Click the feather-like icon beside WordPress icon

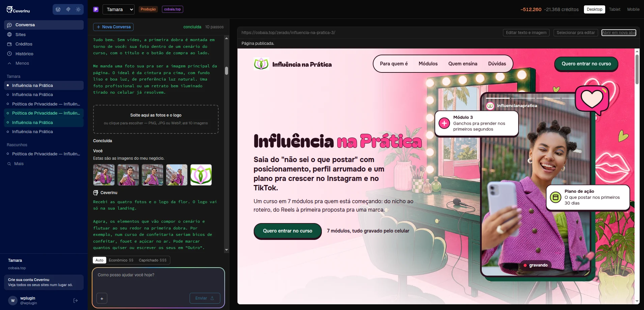tap(68, 9)
